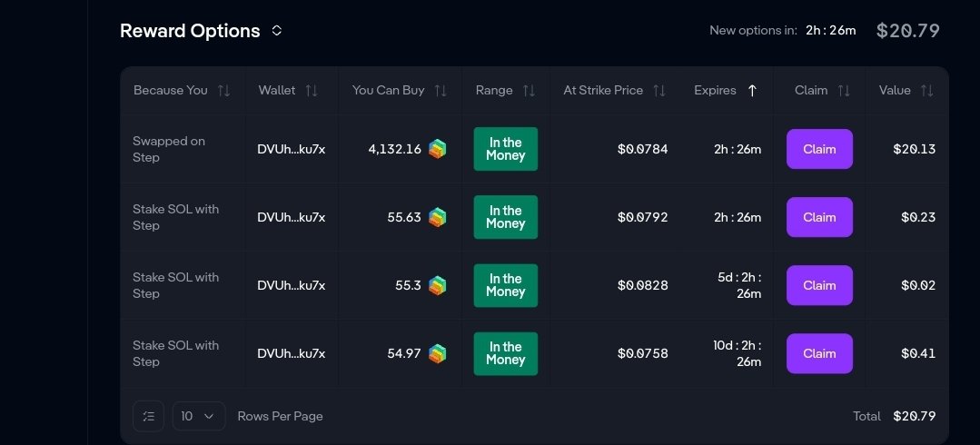Click the STEP token icon beside 55.63
The image size is (980, 445).
click(x=438, y=217)
